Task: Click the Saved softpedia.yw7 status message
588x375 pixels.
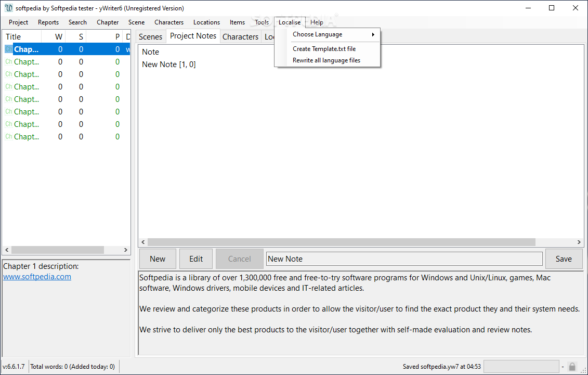Action: tap(442, 366)
